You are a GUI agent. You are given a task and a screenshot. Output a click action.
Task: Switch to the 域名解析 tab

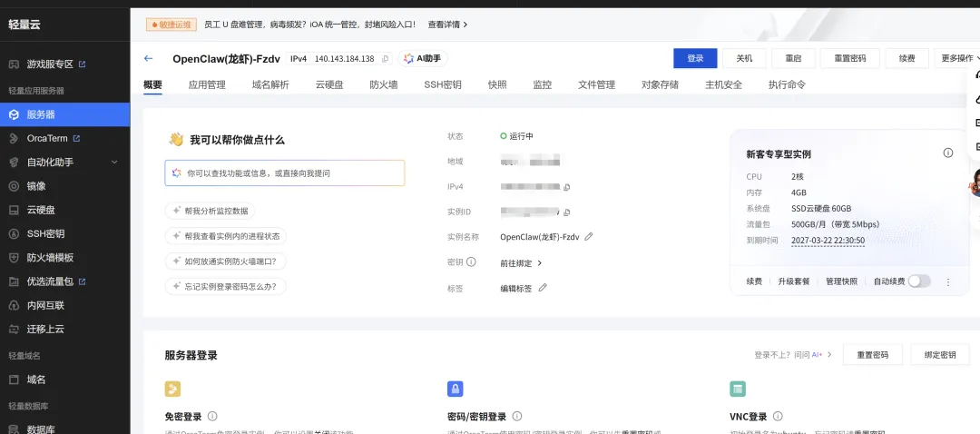[270, 84]
